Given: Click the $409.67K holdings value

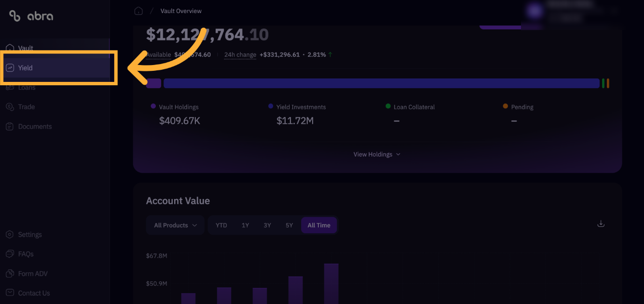Looking at the screenshot, I should (x=179, y=121).
